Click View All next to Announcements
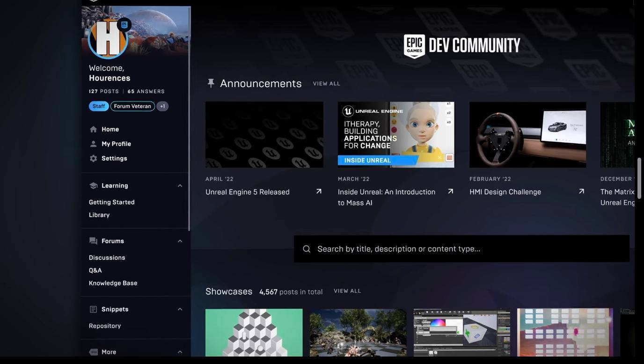Viewport: 644px width, 364px height. pos(326,84)
